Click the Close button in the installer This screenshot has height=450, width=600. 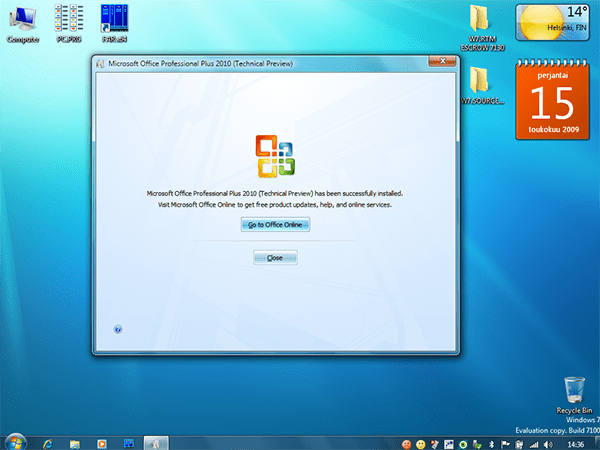(x=275, y=258)
